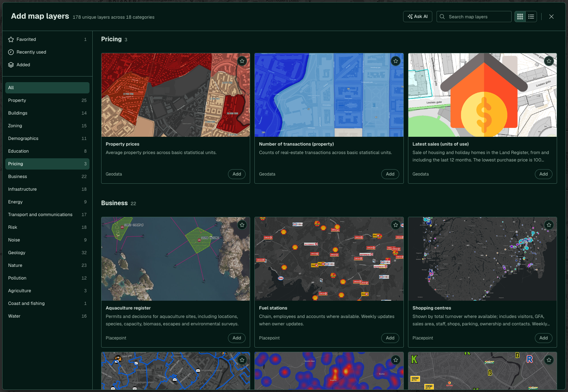Select the Risk category

click(47, 227)
